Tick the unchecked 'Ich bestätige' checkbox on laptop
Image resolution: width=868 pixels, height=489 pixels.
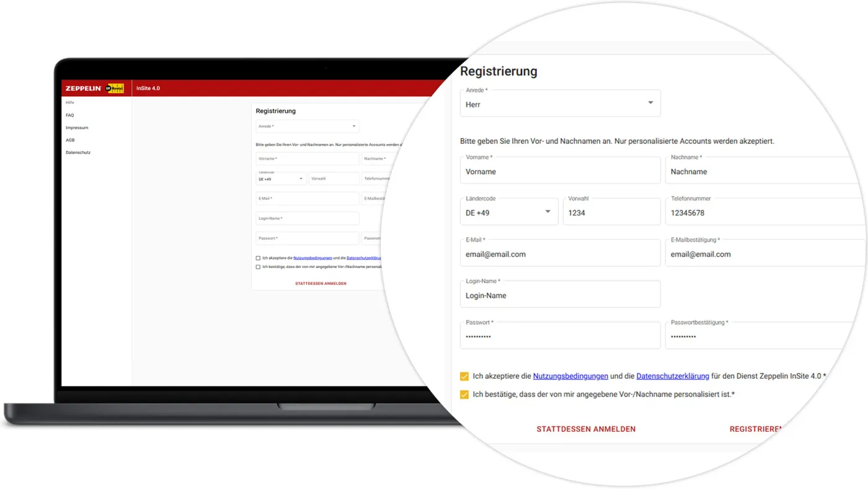[258, 267]
